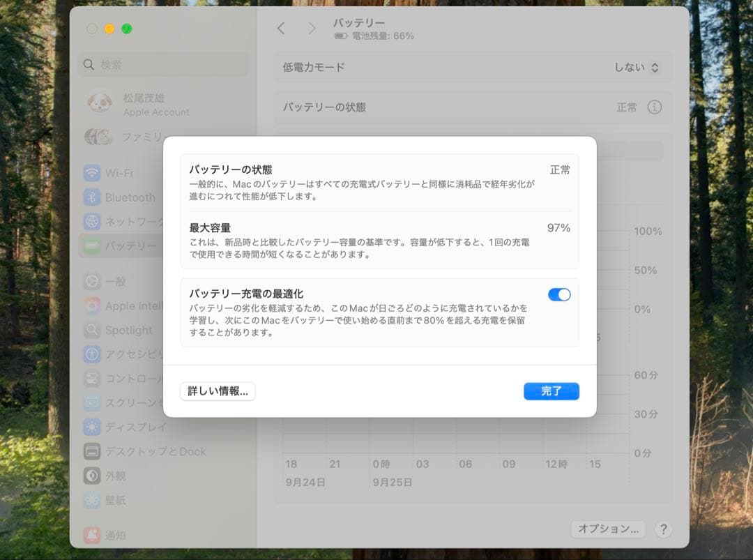Click the back chevron arrow
Image resolution: width=753 pixels, height=560 pixels.
[x=281, y=29]
